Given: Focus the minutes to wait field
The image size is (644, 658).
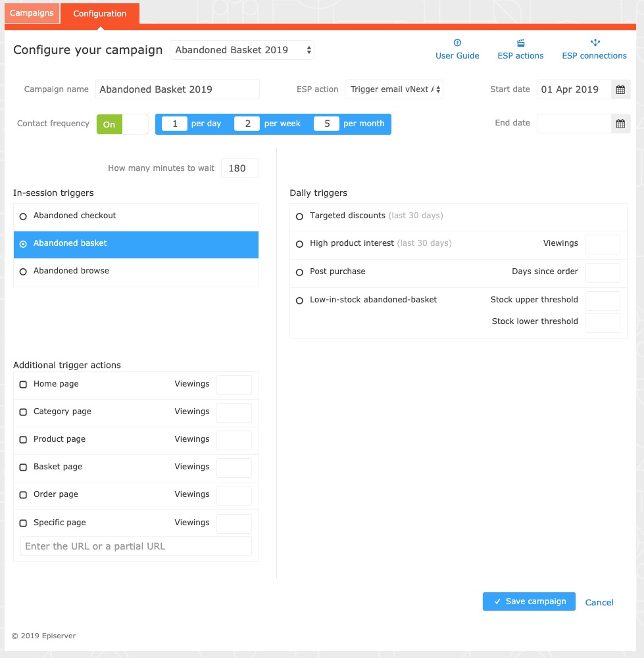Looking at the screenshot, I should click(x=239, y=168).
